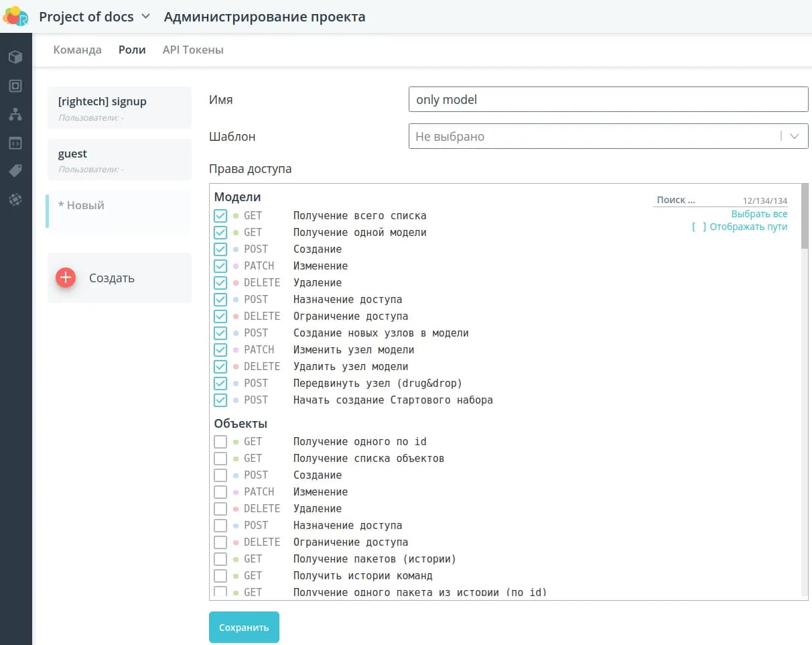
Task: Open the tag label icon in sidebar
Action: (x=15, y=171)
